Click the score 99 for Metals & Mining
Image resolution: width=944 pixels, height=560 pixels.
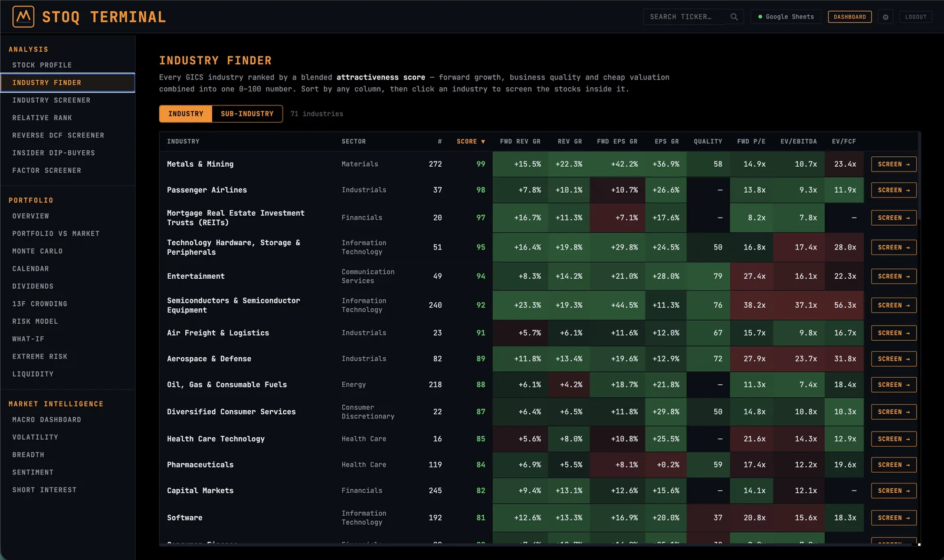tap(480, 164)
